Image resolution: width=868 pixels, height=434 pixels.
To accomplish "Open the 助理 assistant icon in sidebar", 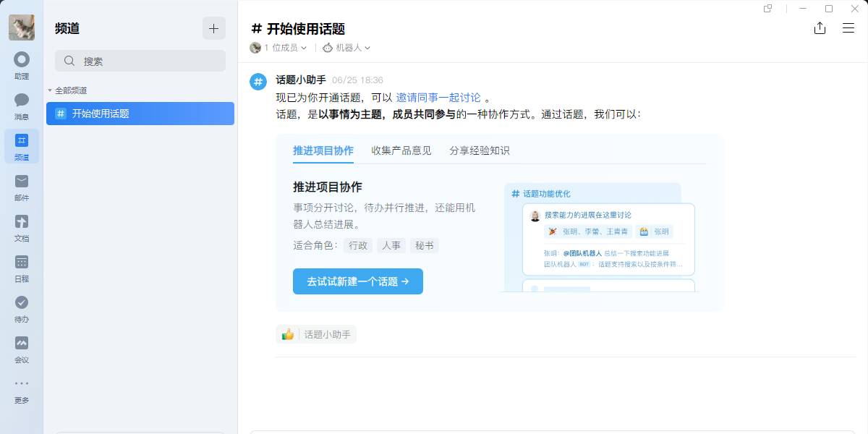I will (22, 65).
